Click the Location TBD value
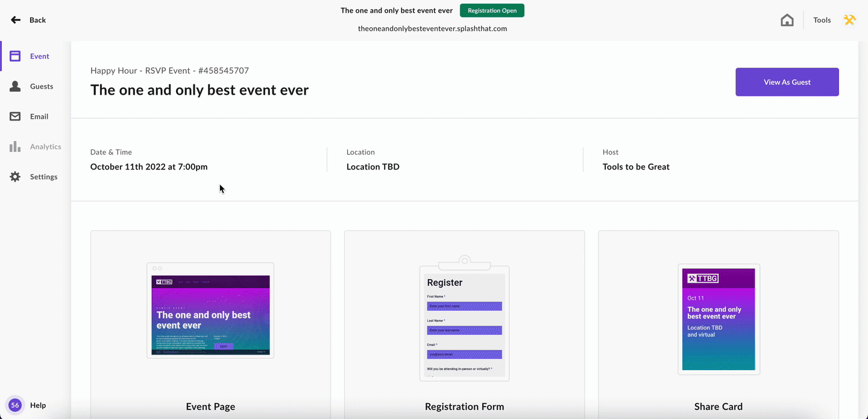The image size is (868, 419). click(373, 166)
